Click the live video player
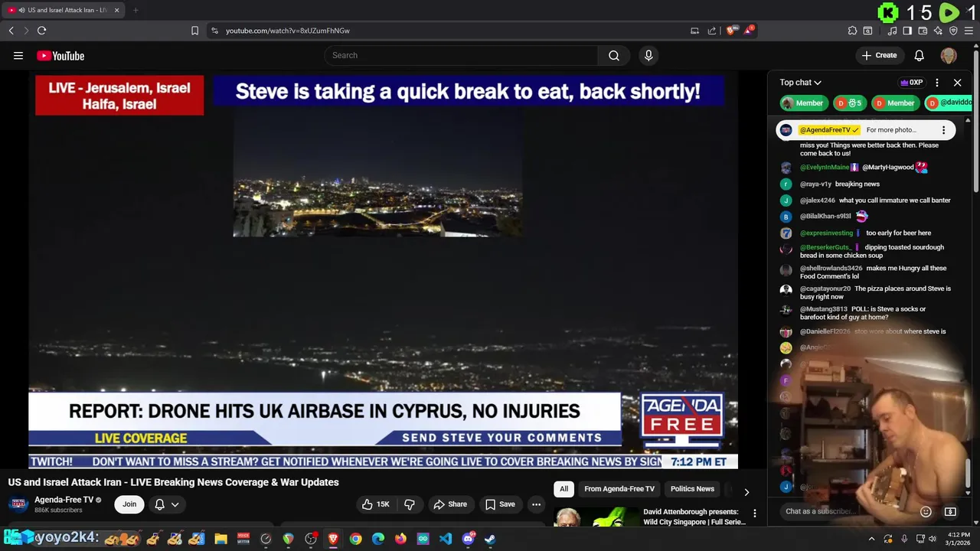The width and height of the screenshot is (980, 551). [x=383, y=269]
